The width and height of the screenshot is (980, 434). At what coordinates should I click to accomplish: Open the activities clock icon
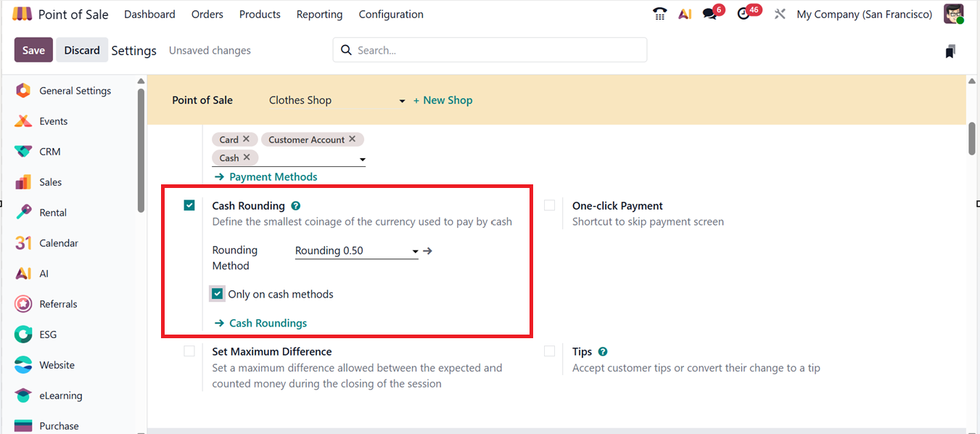coord(744,14)
